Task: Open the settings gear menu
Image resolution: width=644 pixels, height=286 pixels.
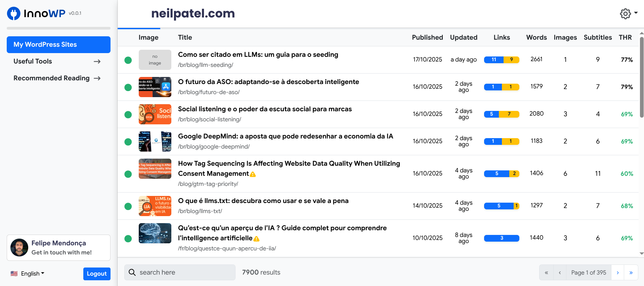Action: point(628,13)
